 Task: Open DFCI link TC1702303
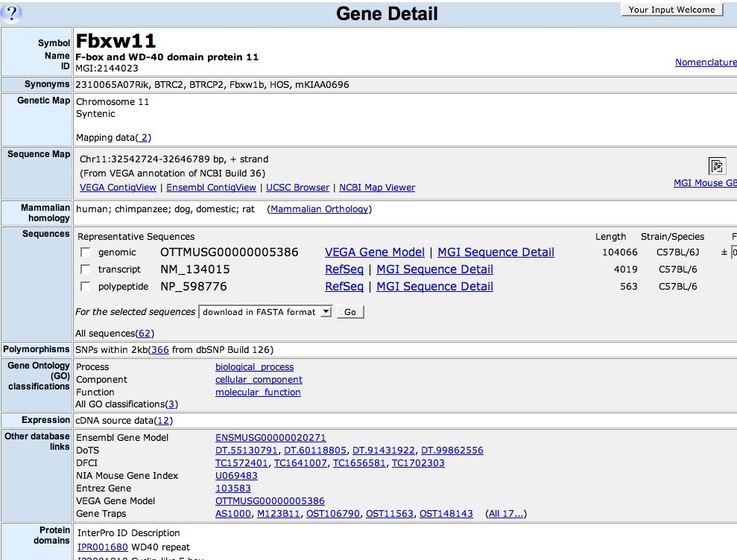[x=418, y=462]
